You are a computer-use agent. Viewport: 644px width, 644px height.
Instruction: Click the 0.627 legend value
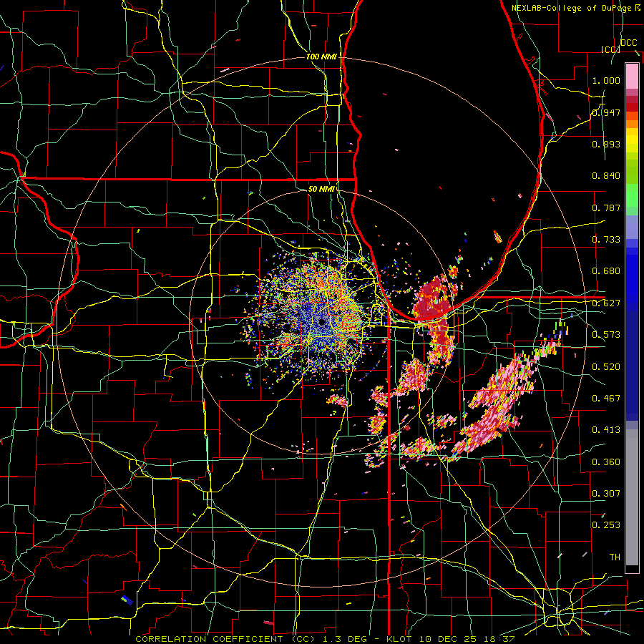point(606,303)
